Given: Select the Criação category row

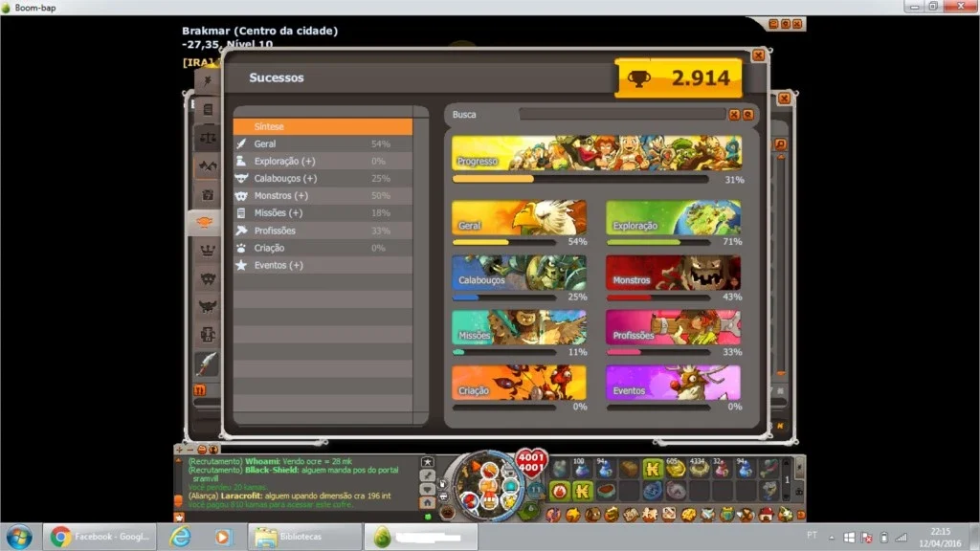Looking at the screenshot, I should pyautogui.click(x=323, y=248).
